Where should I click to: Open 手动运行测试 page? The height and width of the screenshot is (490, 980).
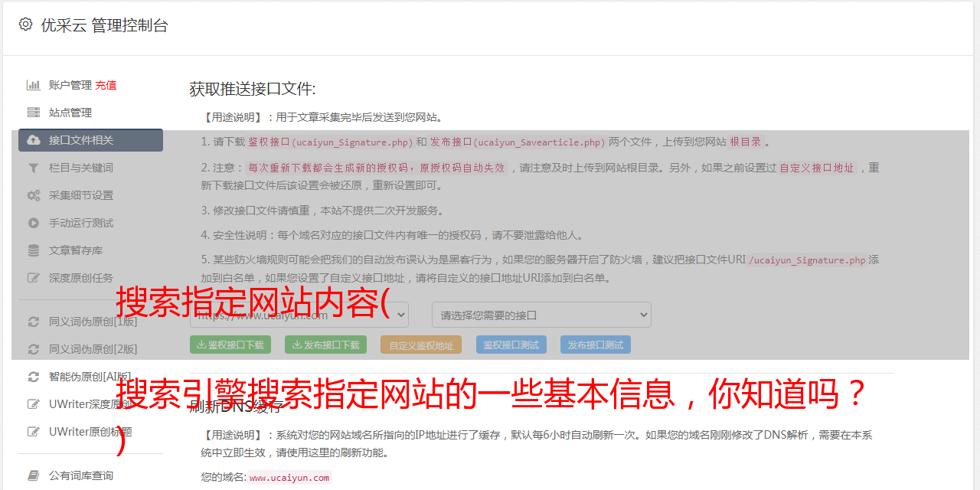(x=81, y=223)
